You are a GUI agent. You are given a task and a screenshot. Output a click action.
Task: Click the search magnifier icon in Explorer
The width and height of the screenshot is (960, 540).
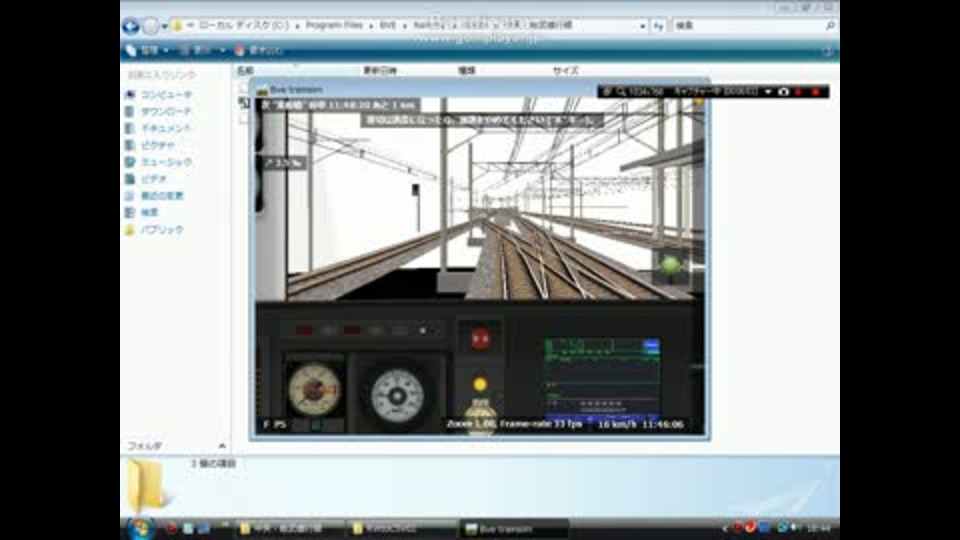click(830, 26)
